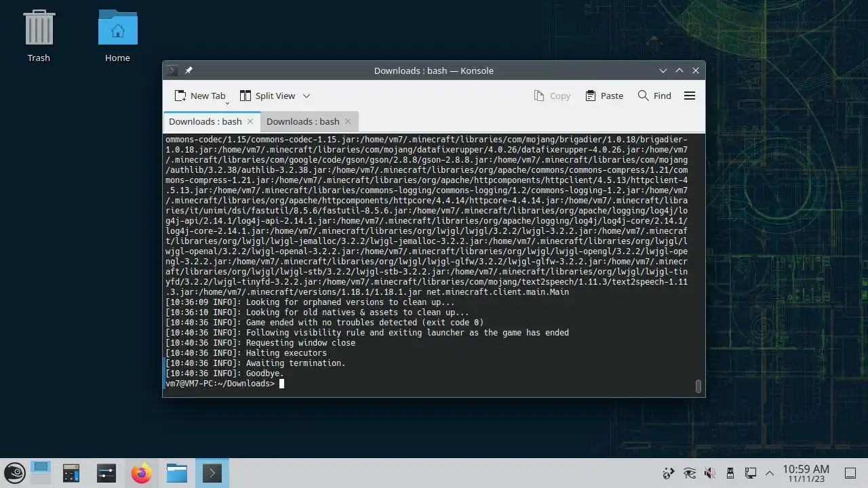Click the software updates tray icon
The image size is (868, 488).
tap(669, 473)
